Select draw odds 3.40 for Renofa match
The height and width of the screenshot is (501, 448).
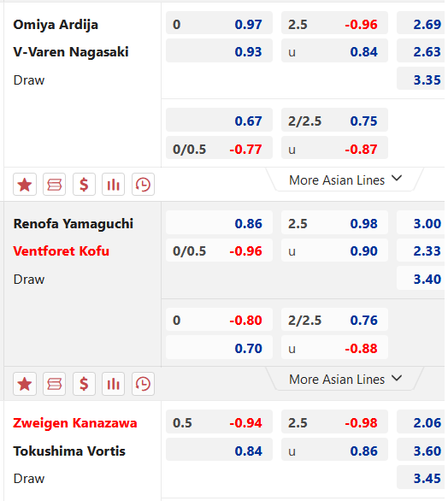click(421, 279)
